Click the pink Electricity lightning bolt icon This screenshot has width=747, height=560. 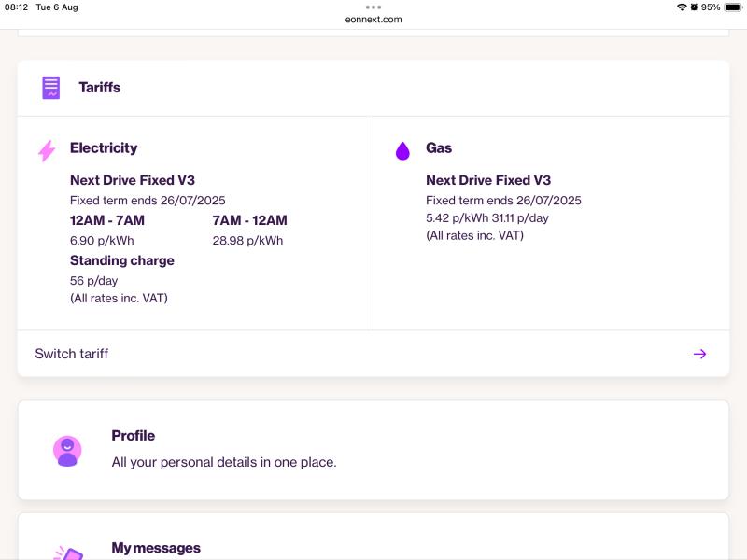point(47,151)
